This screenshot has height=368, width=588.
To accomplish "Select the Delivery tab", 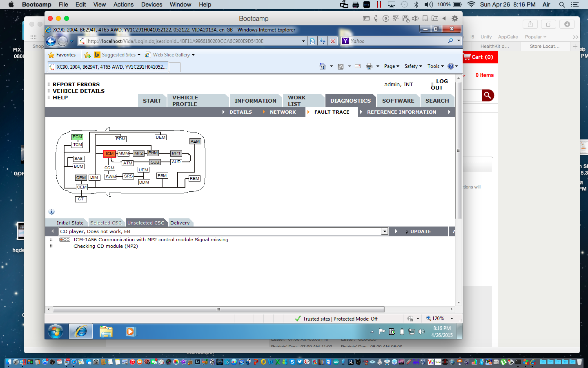I will coord(180,223).
